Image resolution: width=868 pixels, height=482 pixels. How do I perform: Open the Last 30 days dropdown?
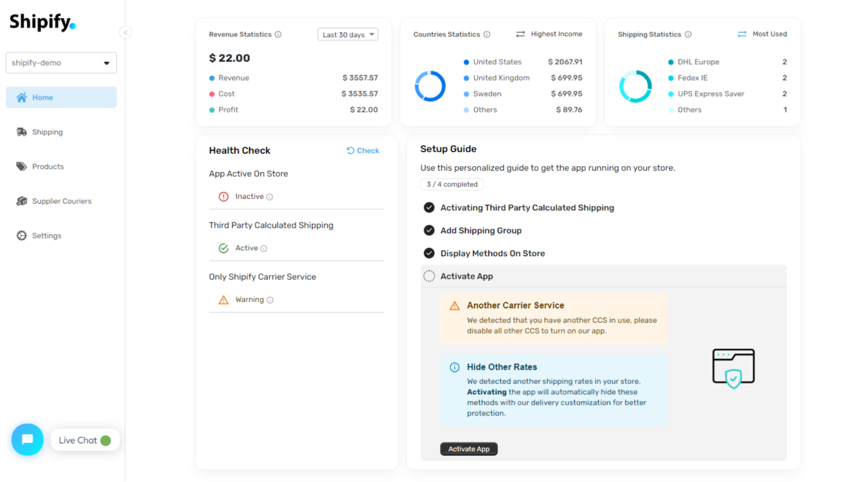[348, 34]
